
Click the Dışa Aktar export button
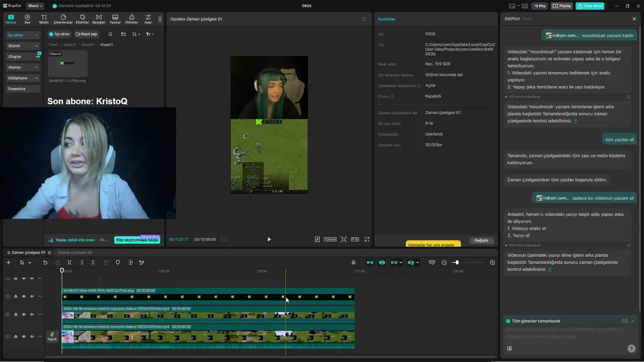pyautogui.click(x=590, y=6)
